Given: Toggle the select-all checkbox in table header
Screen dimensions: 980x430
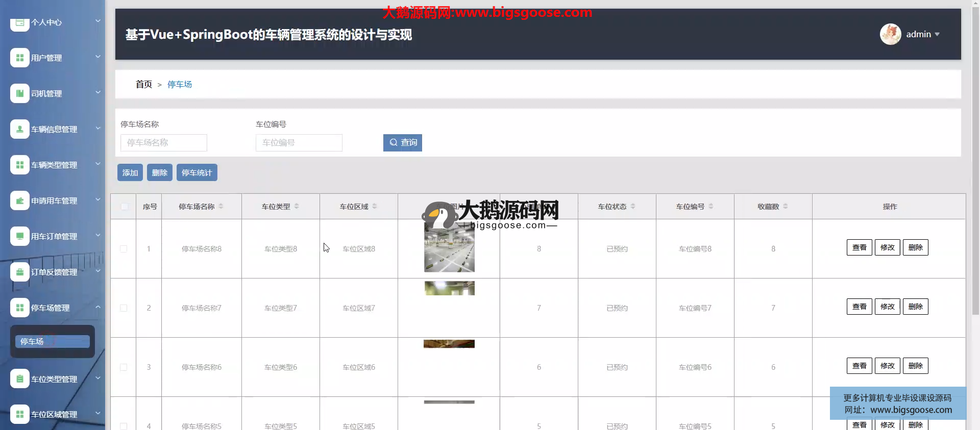Looking at the screenshot, I should coord(124,207).
